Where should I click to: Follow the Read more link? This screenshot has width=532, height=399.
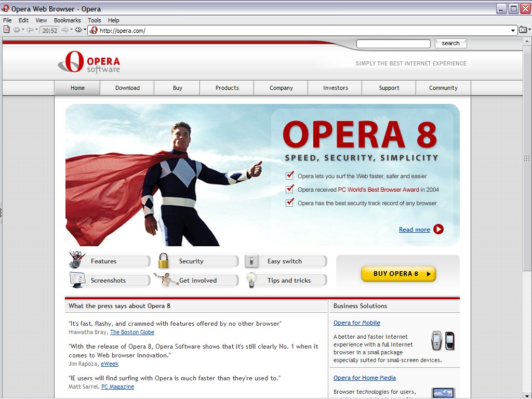[x=414, y=230]
